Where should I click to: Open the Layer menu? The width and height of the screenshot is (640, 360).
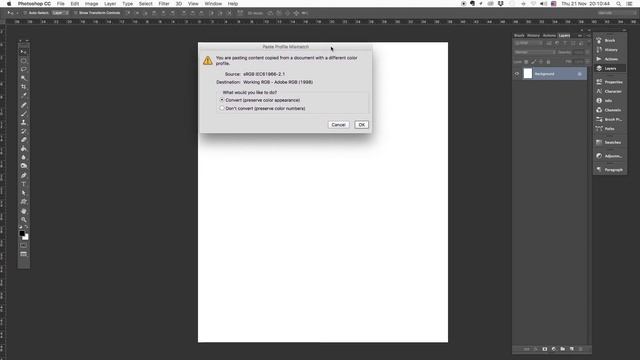click(110, 4)
